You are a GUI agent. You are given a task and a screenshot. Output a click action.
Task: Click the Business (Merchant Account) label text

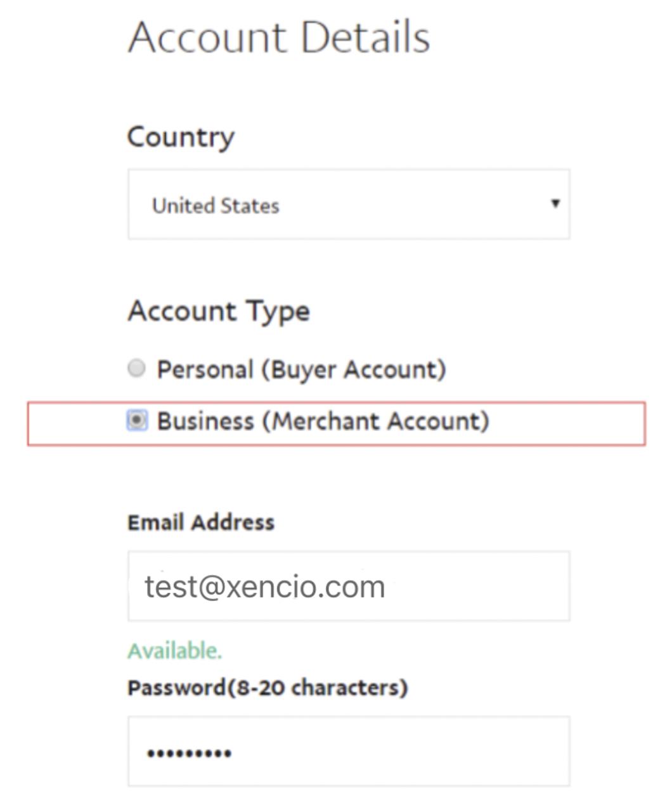(x=323, y=422)
